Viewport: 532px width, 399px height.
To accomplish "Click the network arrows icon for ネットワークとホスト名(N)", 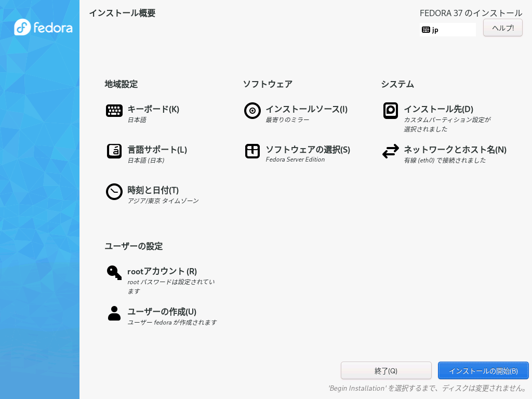I will click(391, 151).
